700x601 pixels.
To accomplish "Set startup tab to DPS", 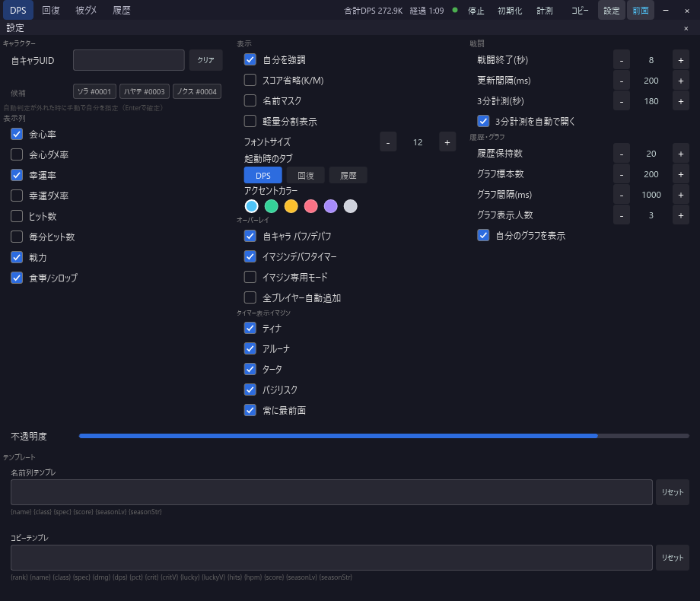I will [263, 176].
